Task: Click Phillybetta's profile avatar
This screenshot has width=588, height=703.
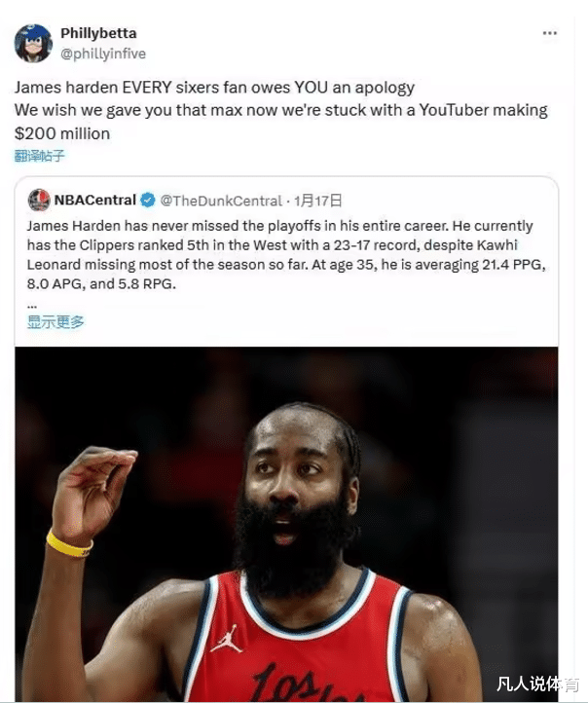Action: click(x=33, y=44)
